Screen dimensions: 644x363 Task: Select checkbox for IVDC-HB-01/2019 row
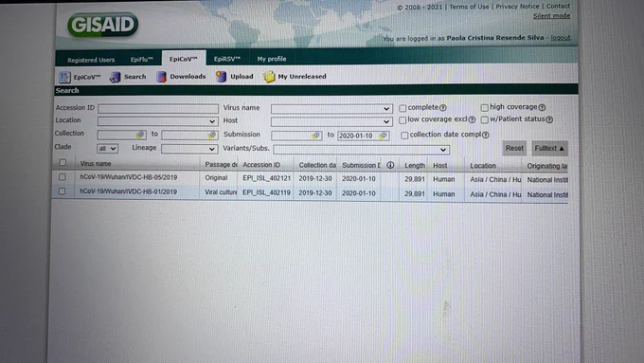pos(62,191)
